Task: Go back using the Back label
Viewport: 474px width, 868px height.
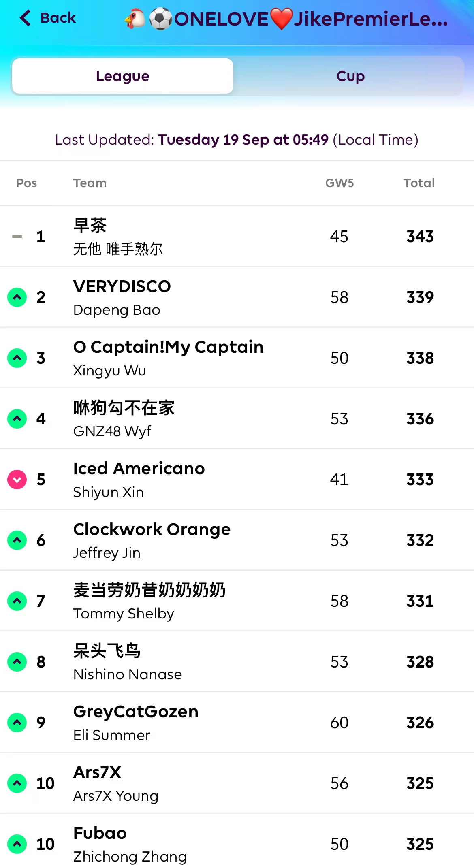Action: click(58, 18)
